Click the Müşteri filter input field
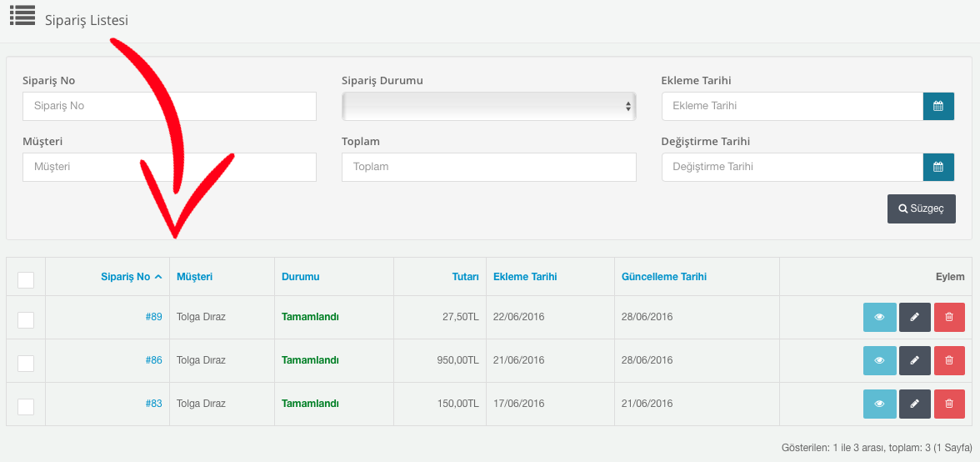 [x=169, y=167]
